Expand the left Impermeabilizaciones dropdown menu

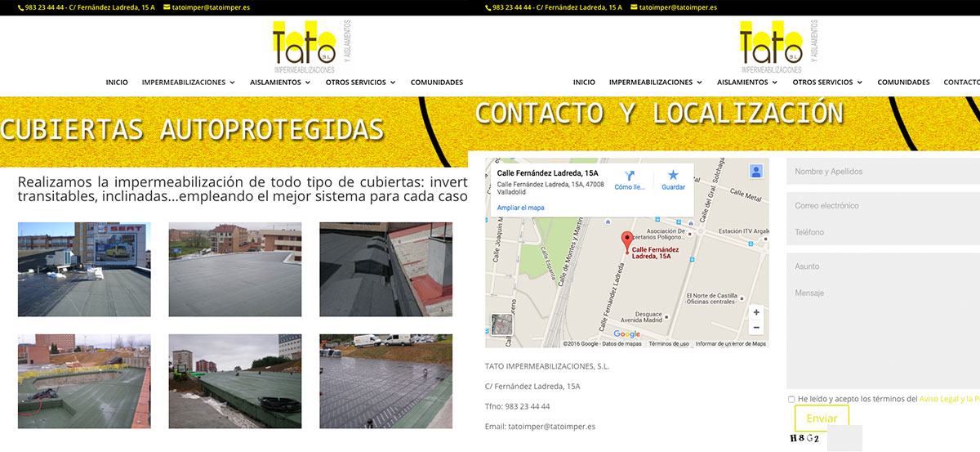tap(189, 83)
